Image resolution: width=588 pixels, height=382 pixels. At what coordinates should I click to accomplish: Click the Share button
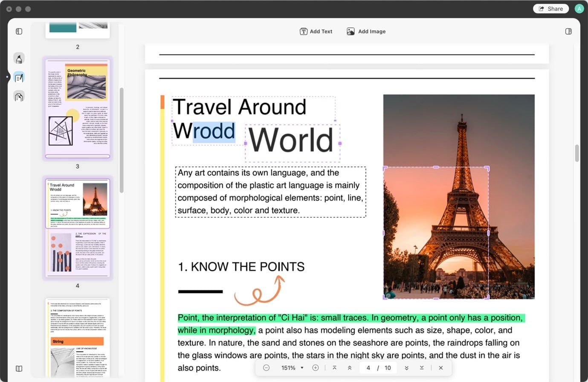550,9
